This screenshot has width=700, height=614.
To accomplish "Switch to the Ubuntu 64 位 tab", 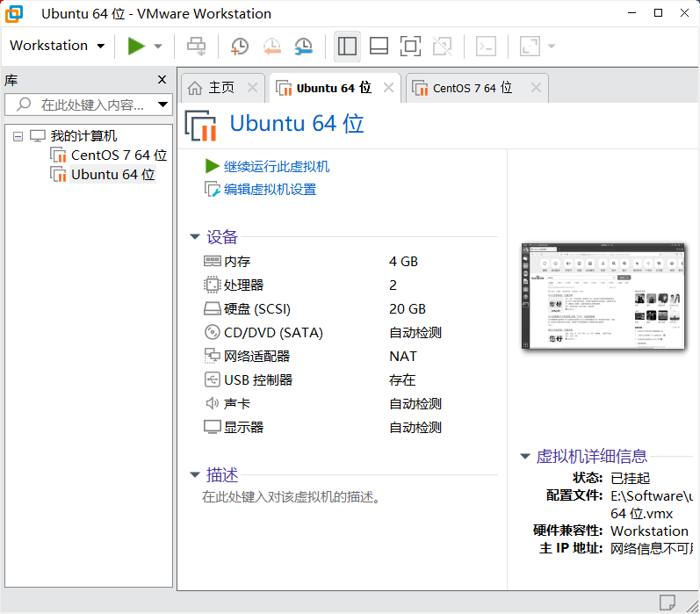I will [334, 88].
